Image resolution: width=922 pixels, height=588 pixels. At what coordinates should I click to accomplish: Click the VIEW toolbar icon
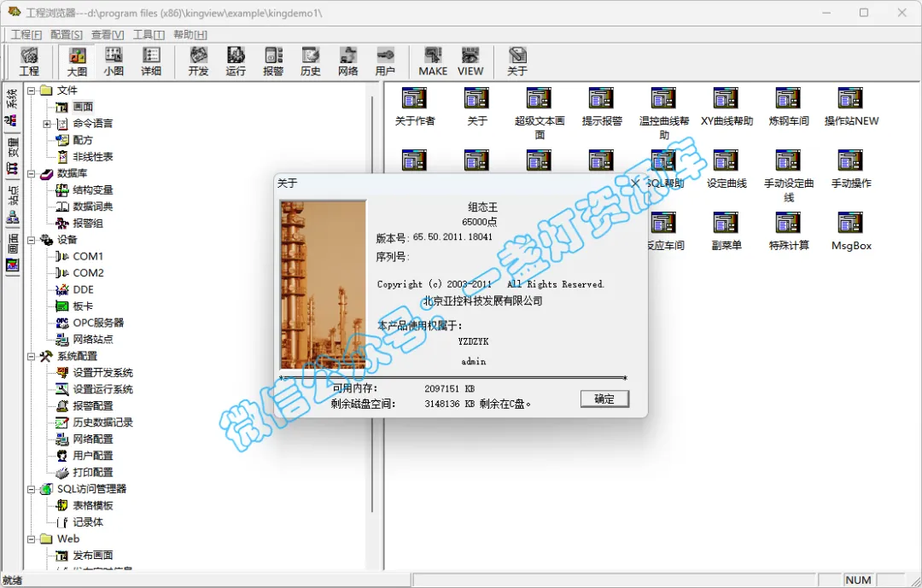(x=470, y=61)
